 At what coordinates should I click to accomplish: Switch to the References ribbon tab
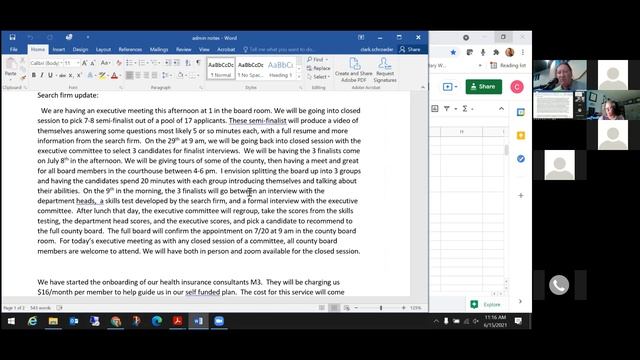pos(130,49)
